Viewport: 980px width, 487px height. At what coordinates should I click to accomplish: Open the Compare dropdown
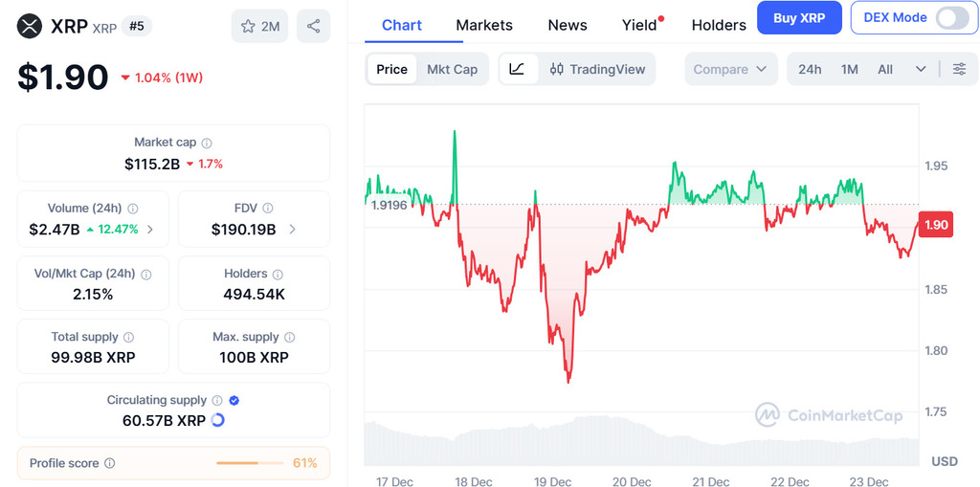click(730, 69)
